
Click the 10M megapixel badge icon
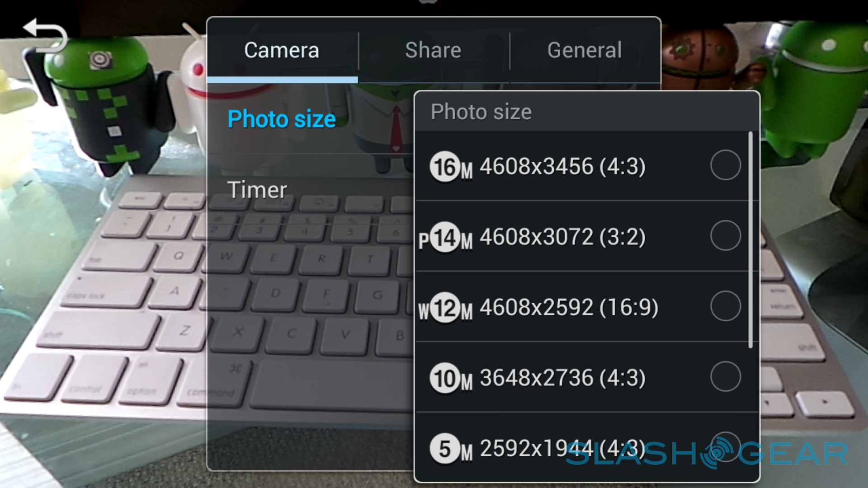click(x=451, y=378)
